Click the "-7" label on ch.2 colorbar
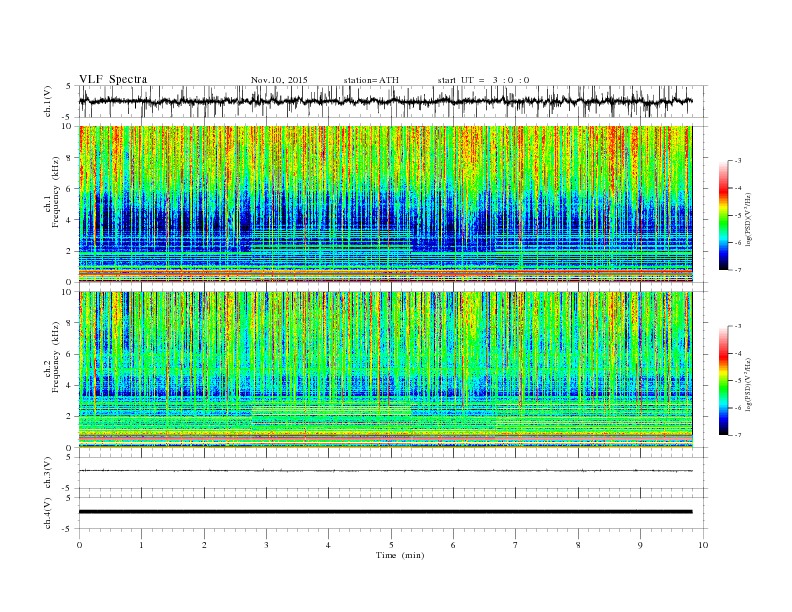Screen dimensions: 792x612 [x=738, y=435]
